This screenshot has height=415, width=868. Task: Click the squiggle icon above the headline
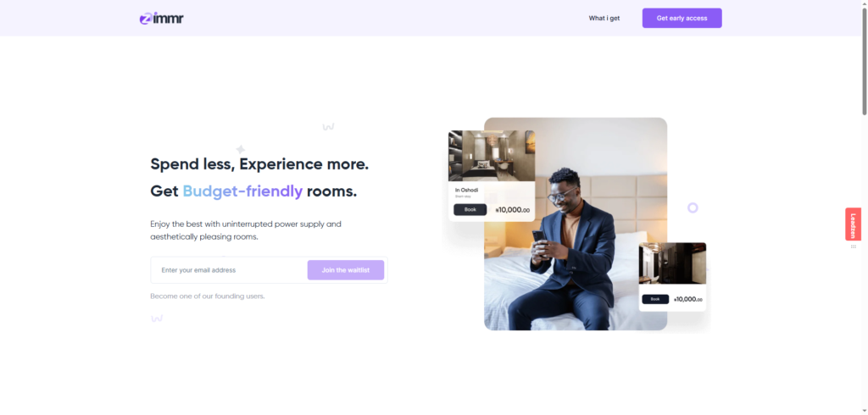pyautogui.click(x=328, y=127)
